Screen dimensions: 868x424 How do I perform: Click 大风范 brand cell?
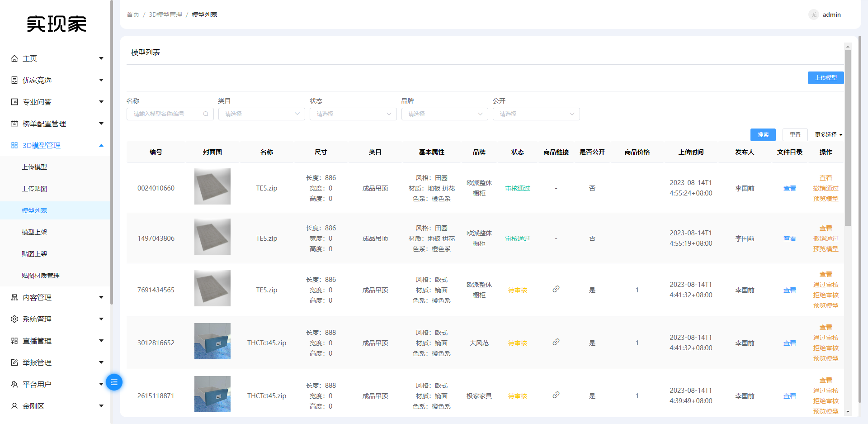(x=479, y=343)
